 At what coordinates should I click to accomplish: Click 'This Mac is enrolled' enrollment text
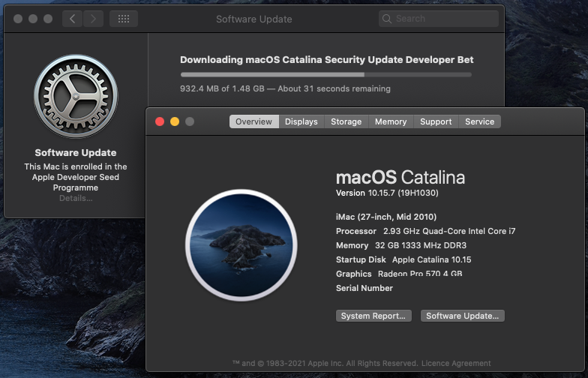[76, 177]
